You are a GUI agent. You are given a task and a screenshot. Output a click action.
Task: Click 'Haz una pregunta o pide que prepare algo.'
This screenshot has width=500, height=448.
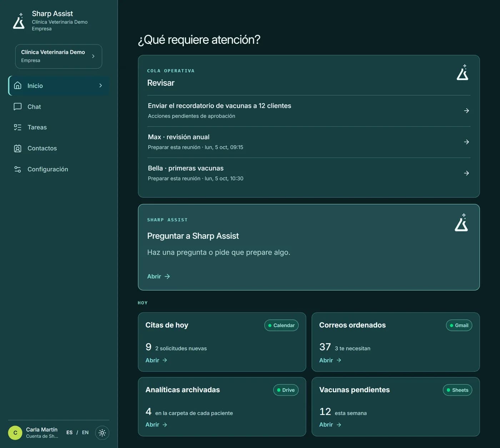pyautogui.click(x=219, y=252)
